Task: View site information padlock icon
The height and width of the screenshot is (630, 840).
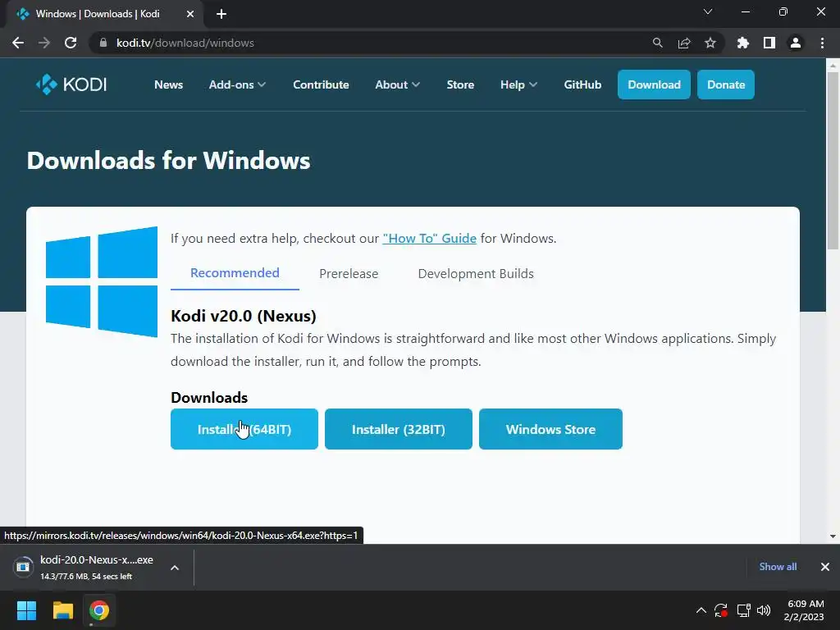Action: [103, 43]
